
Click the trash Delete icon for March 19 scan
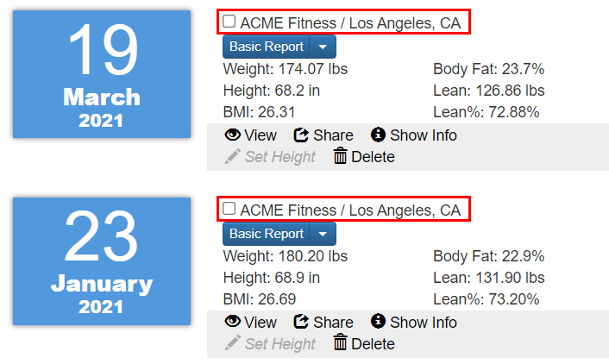[x=340, y=156]
